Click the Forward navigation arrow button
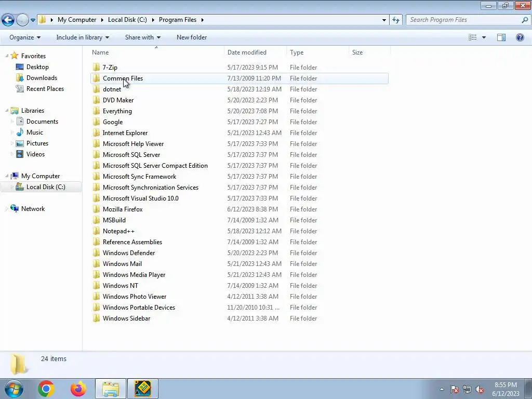 click(x=22, y=20)
